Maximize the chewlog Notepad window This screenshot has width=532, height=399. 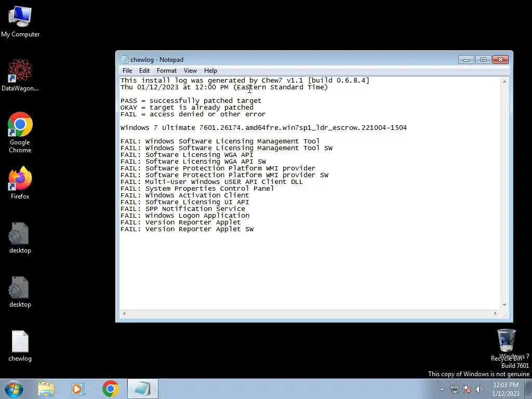(483, 60)
